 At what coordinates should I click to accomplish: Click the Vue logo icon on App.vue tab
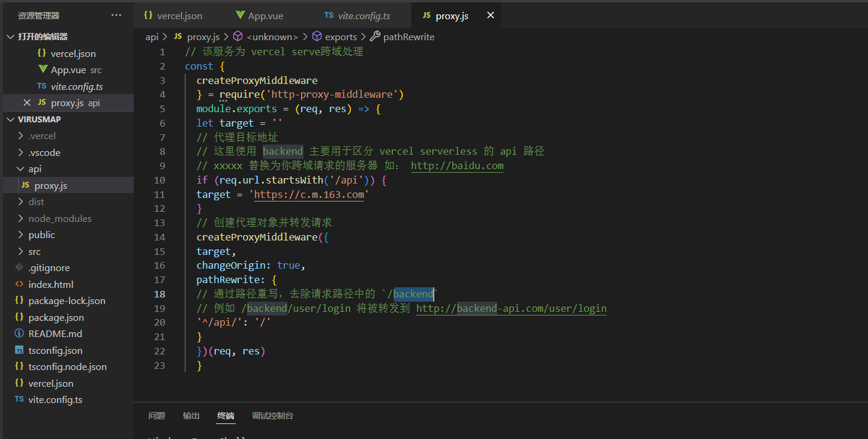[240, 16]
